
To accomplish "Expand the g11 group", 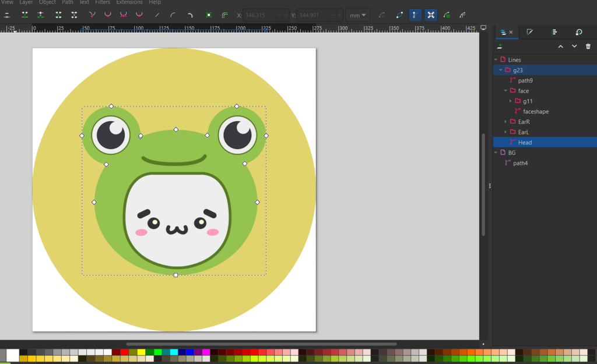I will (x=510, y=101).
